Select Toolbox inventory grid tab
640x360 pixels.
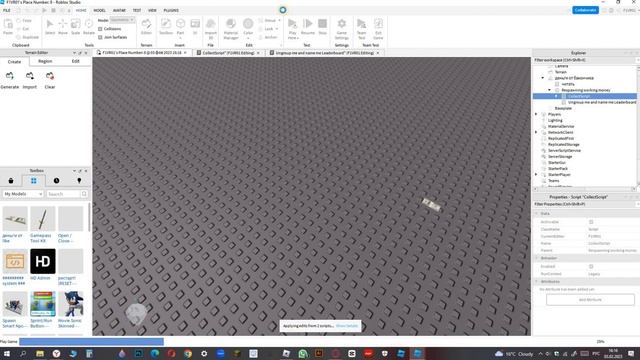click(33, 180)
